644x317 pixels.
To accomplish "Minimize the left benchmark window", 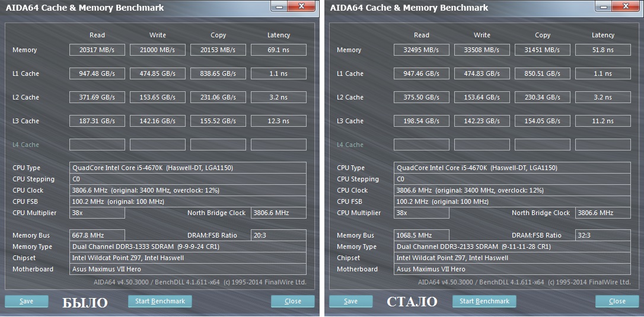I will pyautogui.click(x=279, y=6).
